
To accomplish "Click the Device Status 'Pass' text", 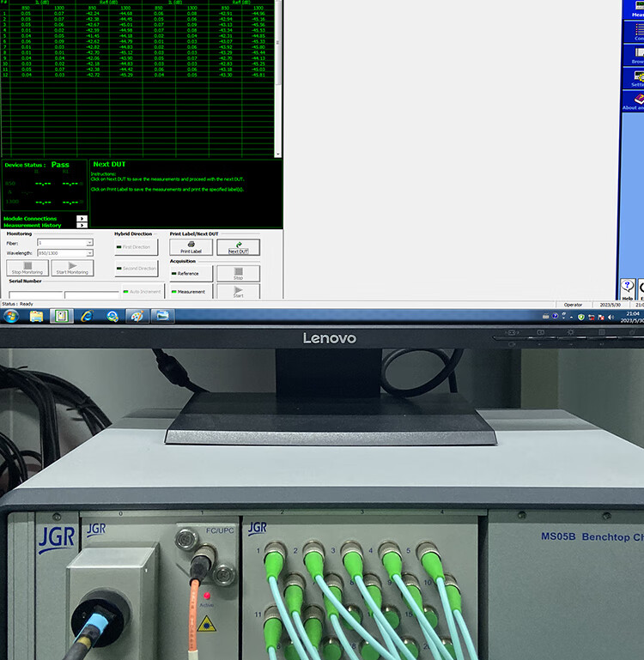I will (60, 165).
